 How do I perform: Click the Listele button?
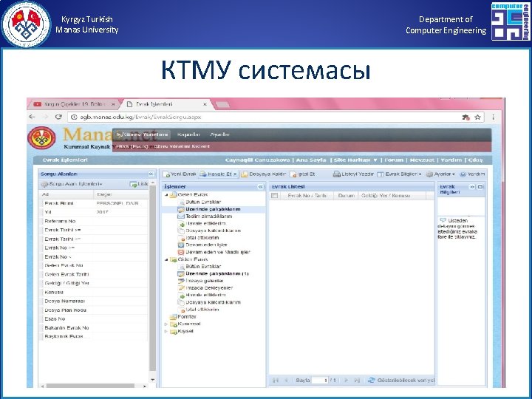click(x=139, y=184)
